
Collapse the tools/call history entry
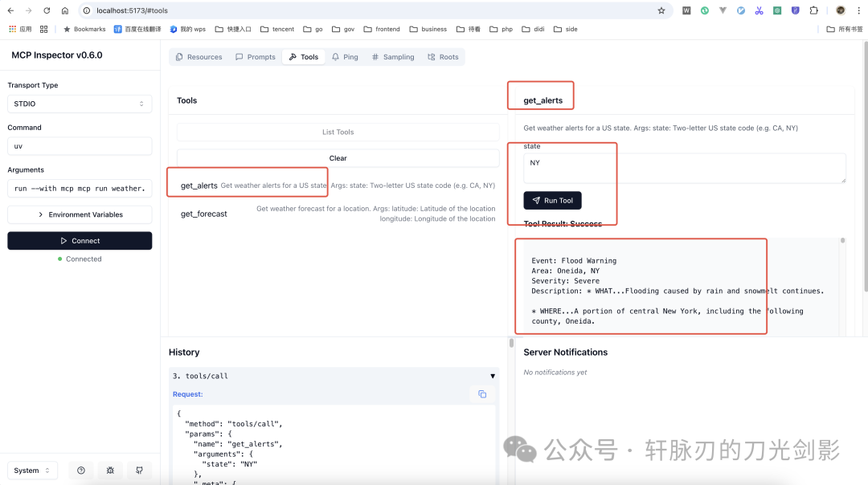[x=493, y=376]
